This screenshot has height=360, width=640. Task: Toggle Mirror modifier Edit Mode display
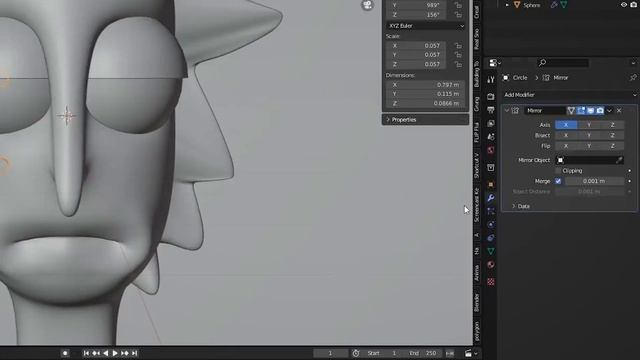pyautogui.click(x=581, y=111)
